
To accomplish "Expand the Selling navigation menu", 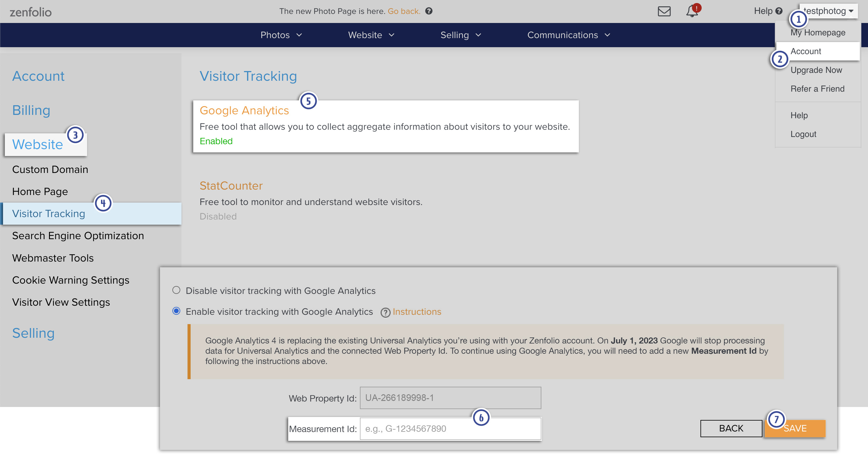I will point(461,35).
